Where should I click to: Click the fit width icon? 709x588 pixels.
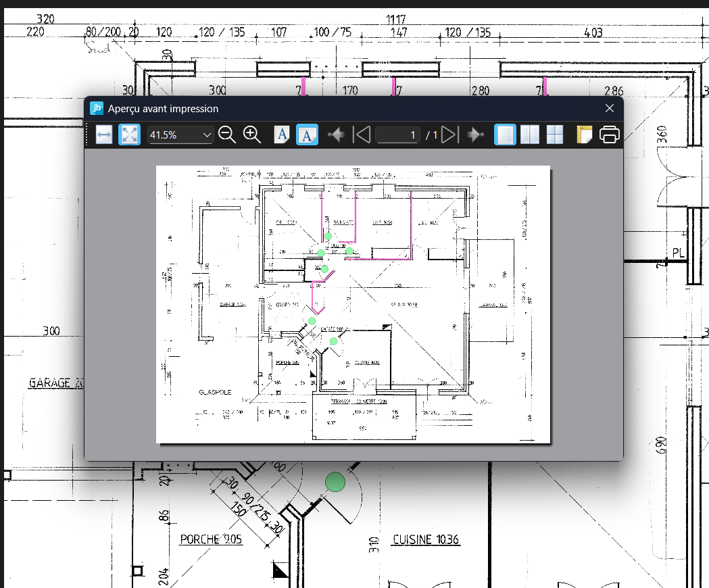(103, 134)
